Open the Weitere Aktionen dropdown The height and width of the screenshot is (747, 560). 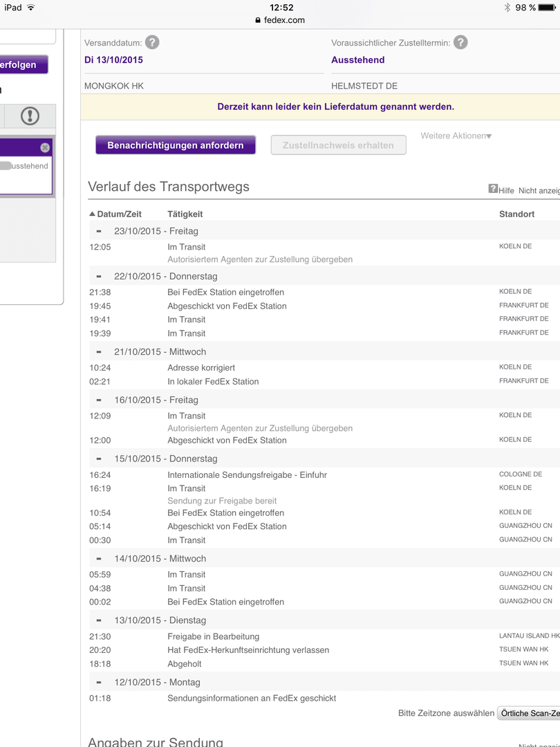[x=456, y=136]
